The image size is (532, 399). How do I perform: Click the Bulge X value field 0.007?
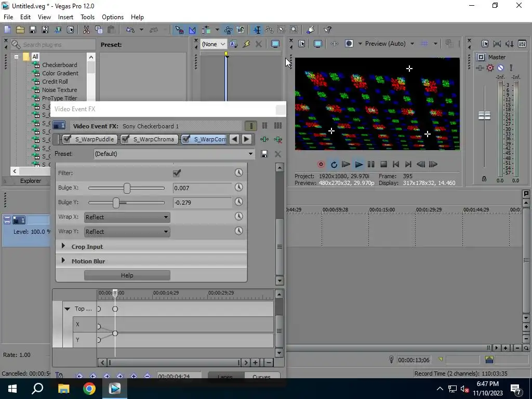pos(202,188)
